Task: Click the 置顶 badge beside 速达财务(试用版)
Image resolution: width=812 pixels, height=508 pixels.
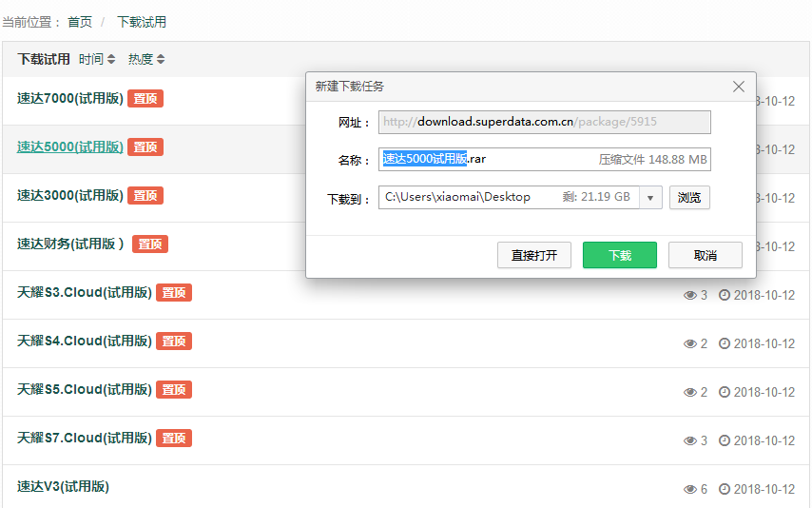Action: tap(150, 244)
